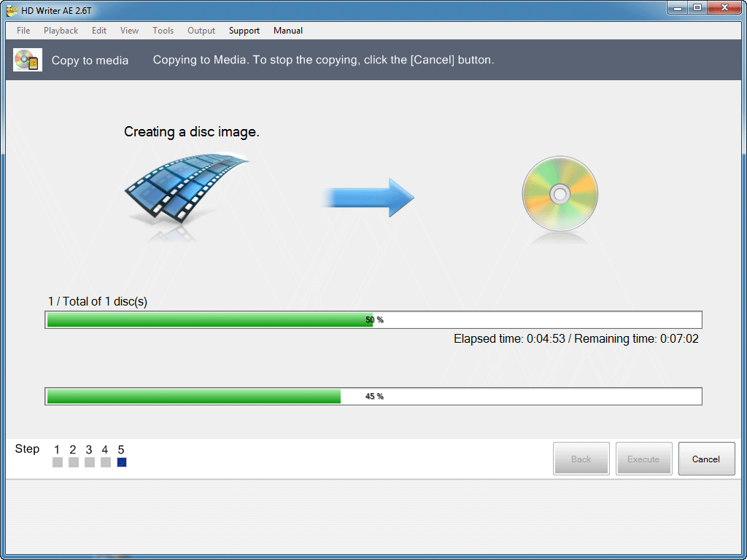Open the Support menu
747x560 pixels.
coord(244,31)
